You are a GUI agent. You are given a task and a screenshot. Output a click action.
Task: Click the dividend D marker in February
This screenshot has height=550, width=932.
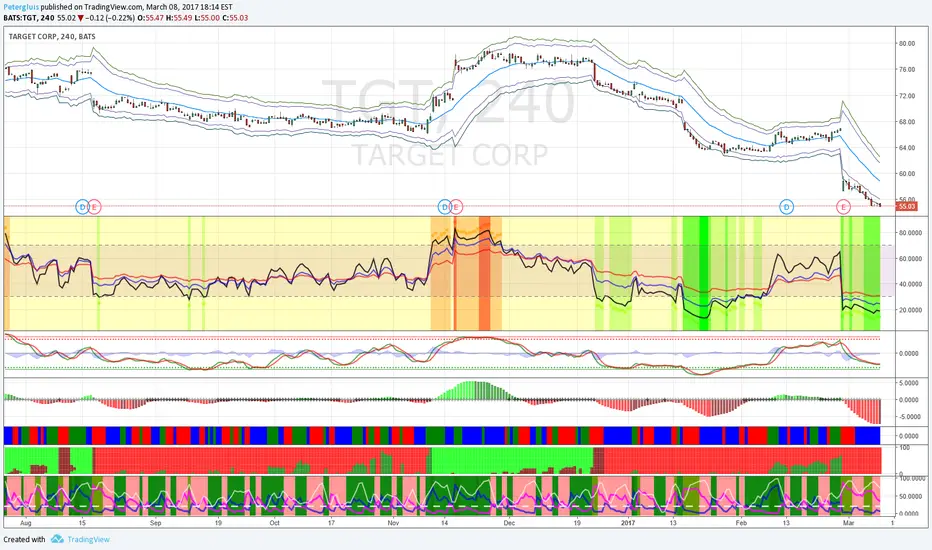pos(786,207)
